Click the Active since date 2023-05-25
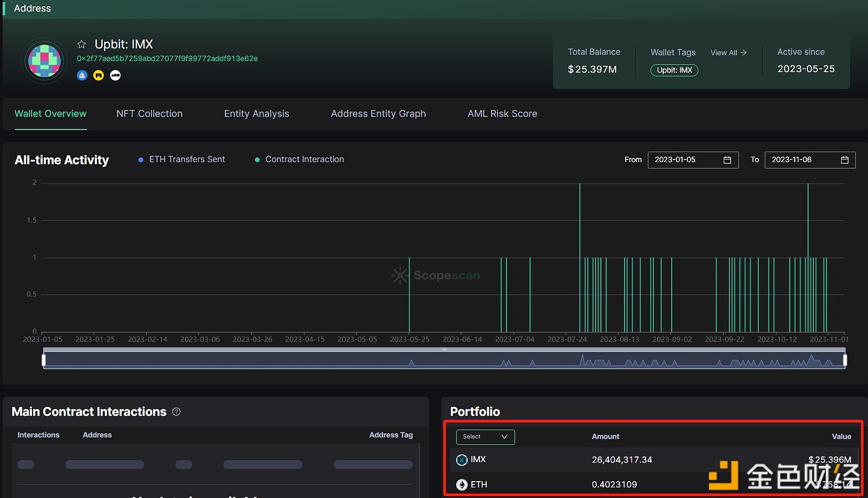This screenshot has width=868, height=498. [806, 69]
